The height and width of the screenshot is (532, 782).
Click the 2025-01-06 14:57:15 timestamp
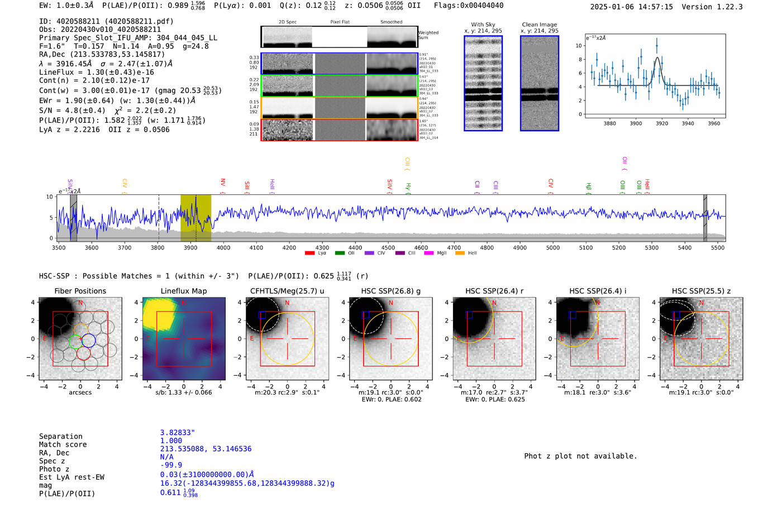(x=631, y=7)
